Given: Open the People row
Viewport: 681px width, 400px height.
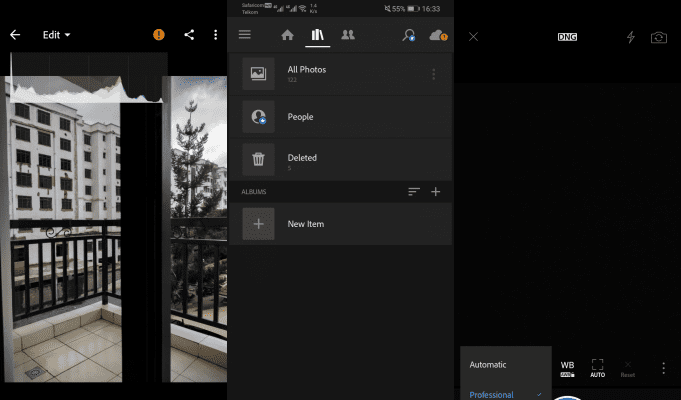Looking at the screenshot, I should [340, 117].
